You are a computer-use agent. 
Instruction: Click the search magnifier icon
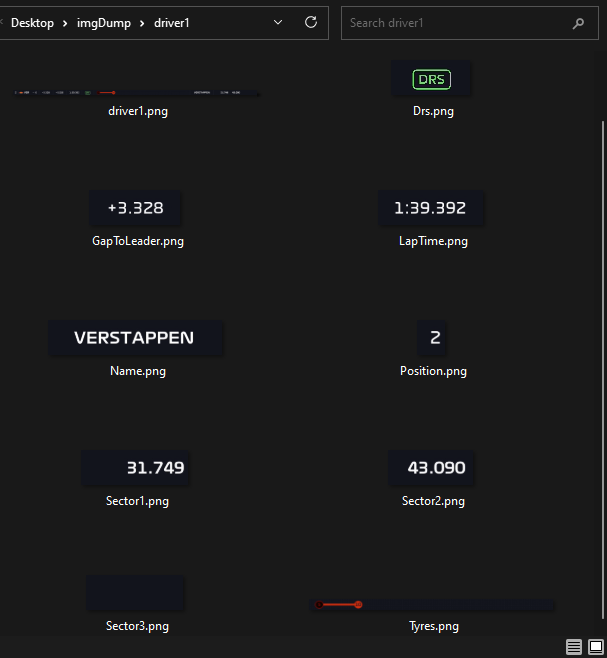(x=578, y=23)
